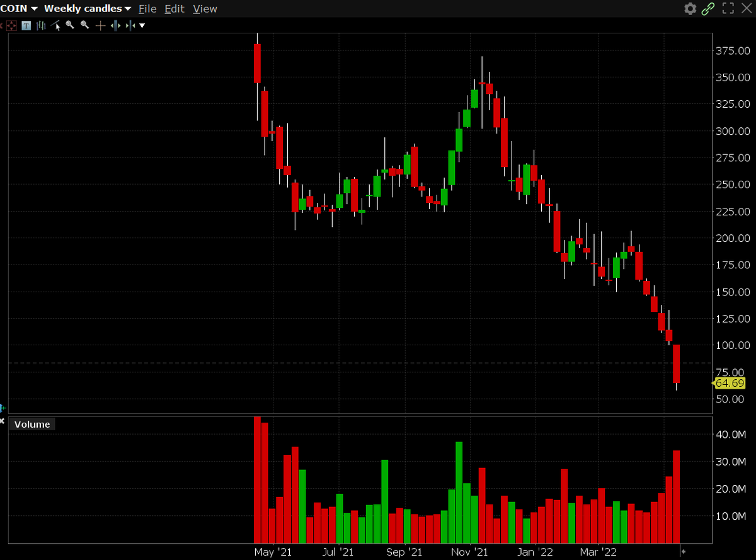This screenshot has width=756, height=560.
Task: Click the 350.00 price axis label
Action: coord(733,77)
